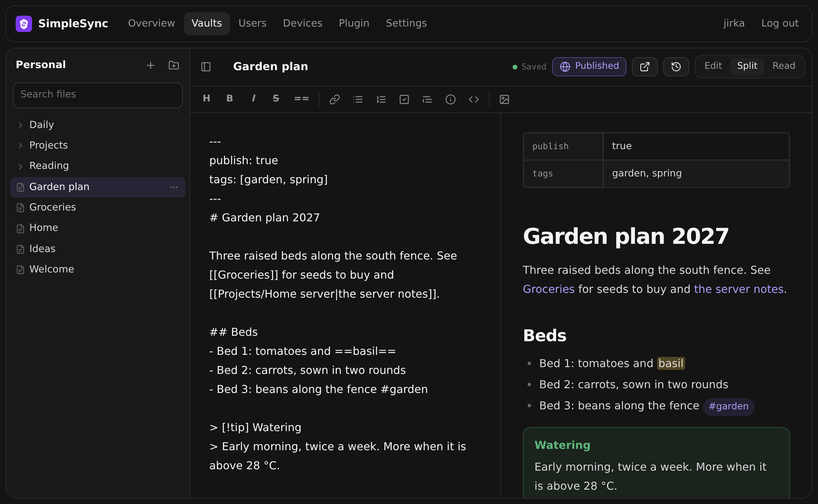Screen dimensions: 818x504
Task: Click the Personal vault heading
Action: pyautogui.click(x=41, y=65)
